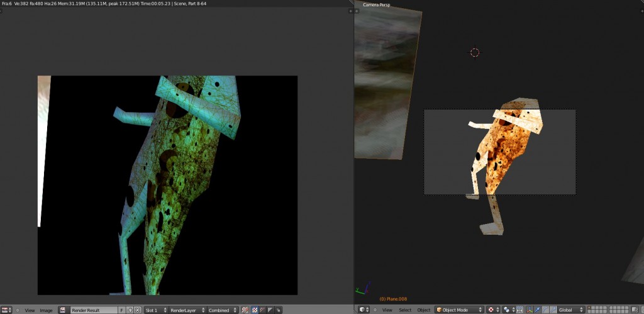Open the Global orientation selector
644x314 pixels.
[569, 310]
